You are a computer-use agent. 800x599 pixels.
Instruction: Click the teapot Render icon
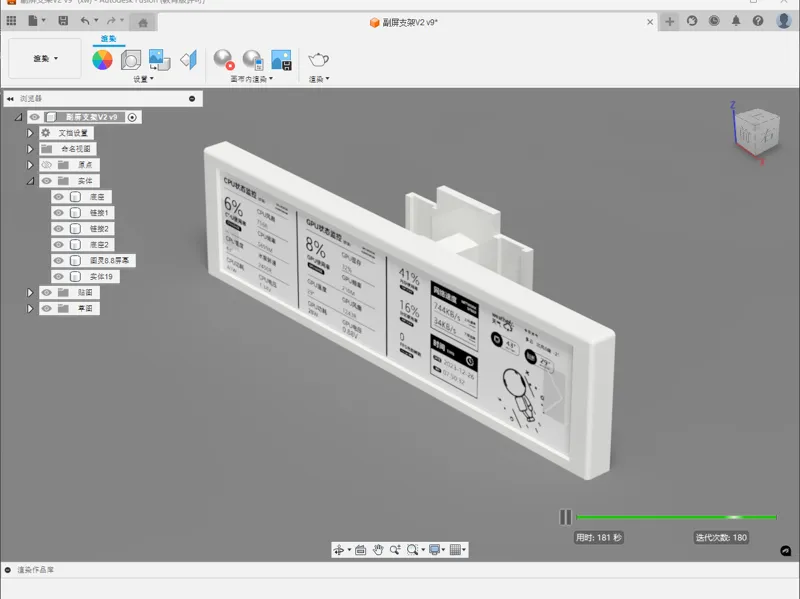pyautogui.click(x=318, y=60)
